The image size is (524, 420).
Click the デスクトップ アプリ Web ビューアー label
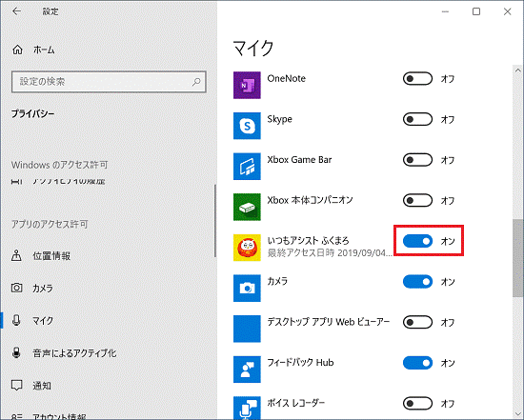pos(329,322)
